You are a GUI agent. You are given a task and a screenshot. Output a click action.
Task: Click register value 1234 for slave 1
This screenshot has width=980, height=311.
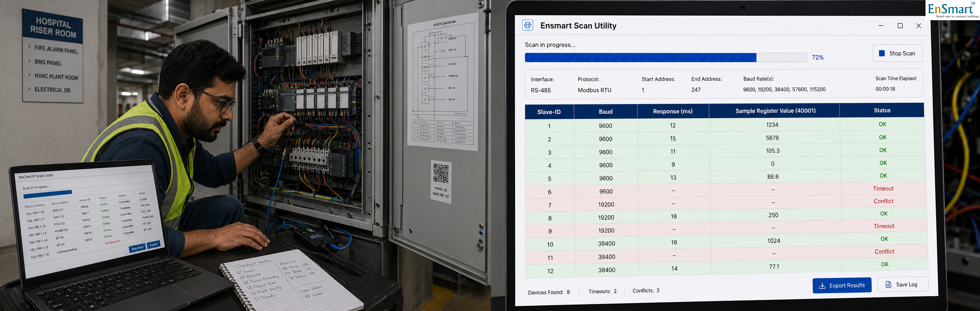coord(772,125)
